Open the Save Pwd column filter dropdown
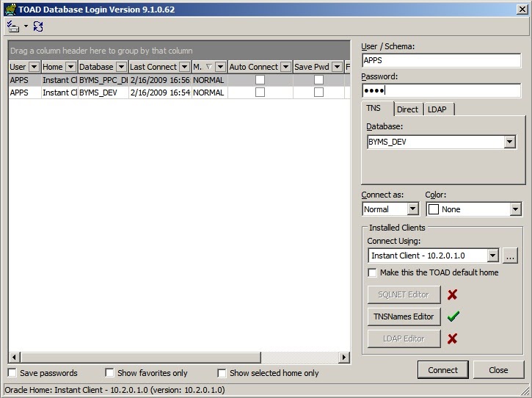The width and height of the screenshot is (532, 398). tap(337, 67)
